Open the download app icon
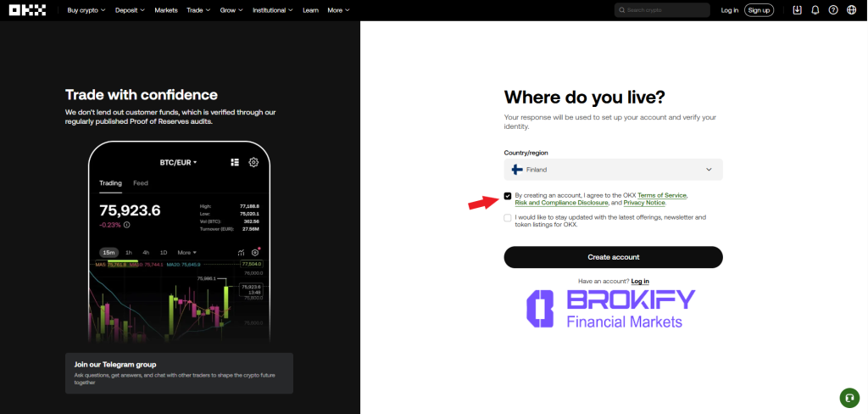The image size is (868, 414). pyautogui.click(x=797, y=10)
